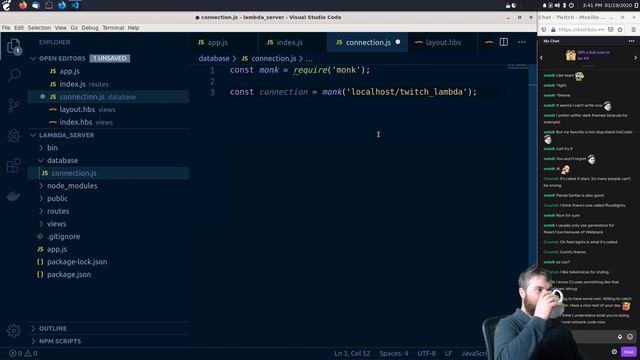The width and height of the screenshot is (640, 360).
Task: Expand the views folder
Action: [41, 224]
